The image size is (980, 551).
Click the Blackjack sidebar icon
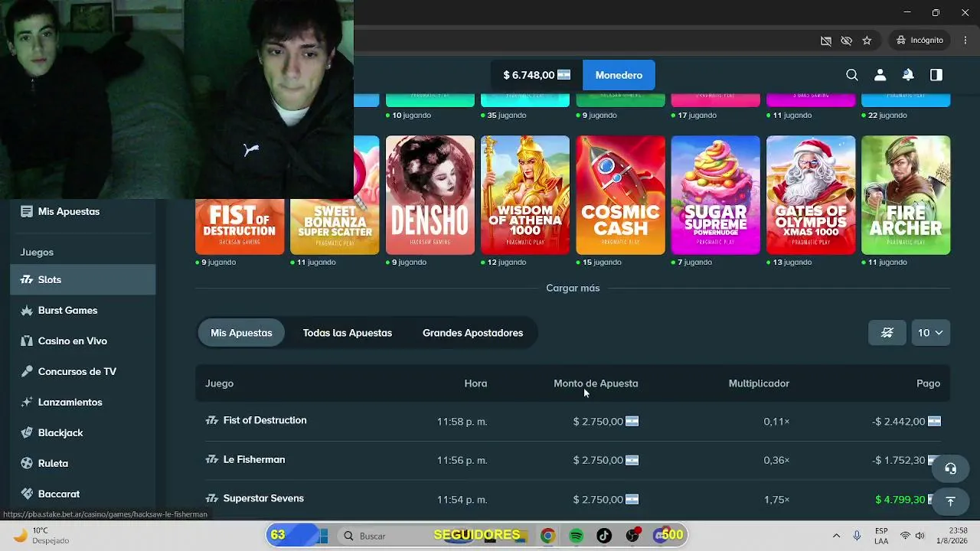click(x=27, y=432)
